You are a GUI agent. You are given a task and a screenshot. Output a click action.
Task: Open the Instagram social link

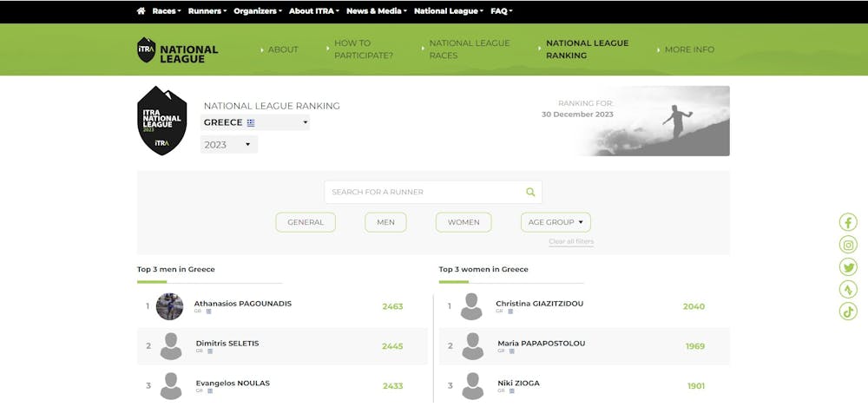coord(848,245)
